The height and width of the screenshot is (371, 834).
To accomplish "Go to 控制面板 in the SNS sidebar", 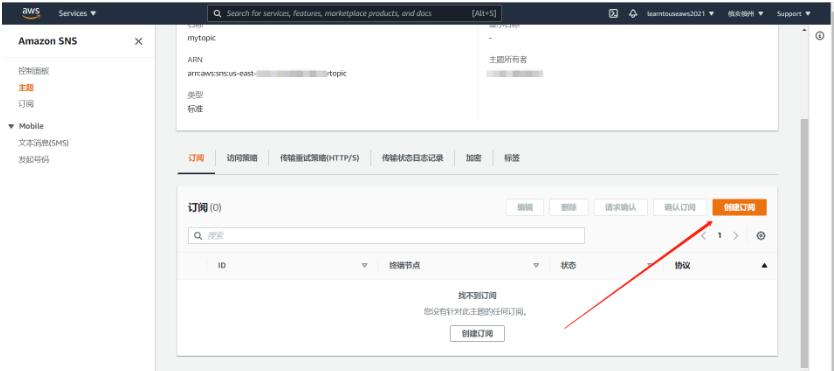I will coord(34,71).
